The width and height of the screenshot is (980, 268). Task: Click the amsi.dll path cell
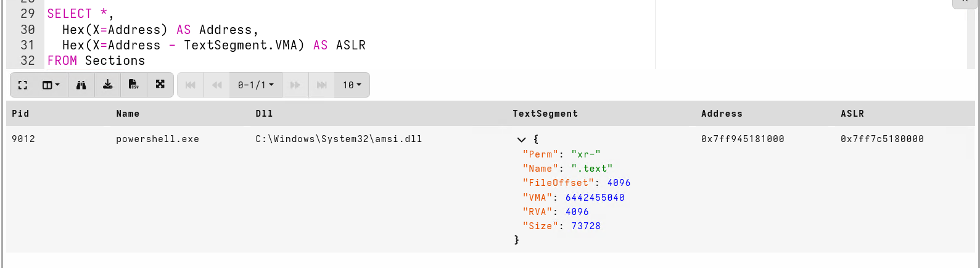pyautogui.click(x=339, y=139)
